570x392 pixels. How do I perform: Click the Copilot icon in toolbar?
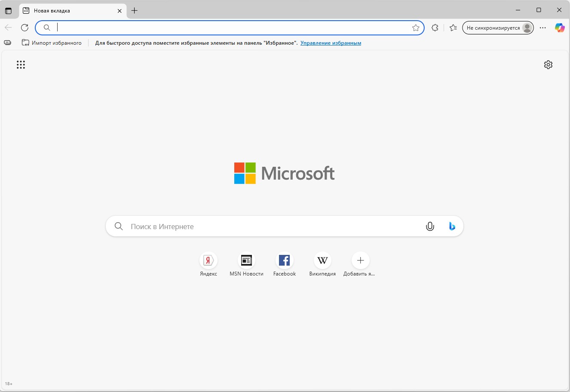(559, 28)
